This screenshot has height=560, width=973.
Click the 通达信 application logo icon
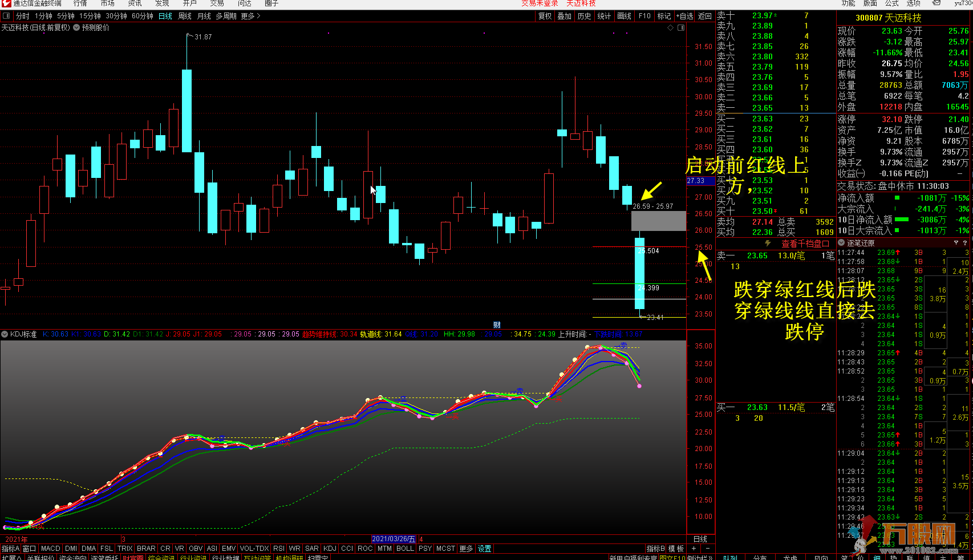pyautogui.click(x=6, y=3)
